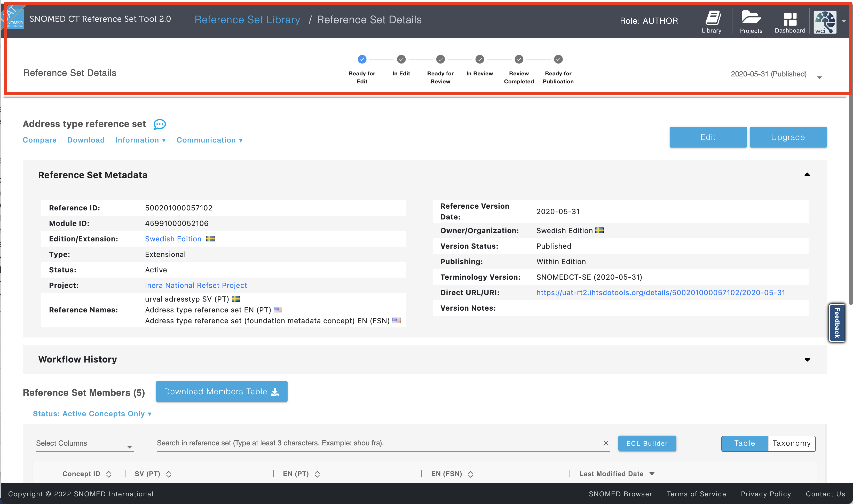Click the WCI user avatar
The width and height of the screenshot is (853, 504).
pyautogui.click(x=825, y=22)
